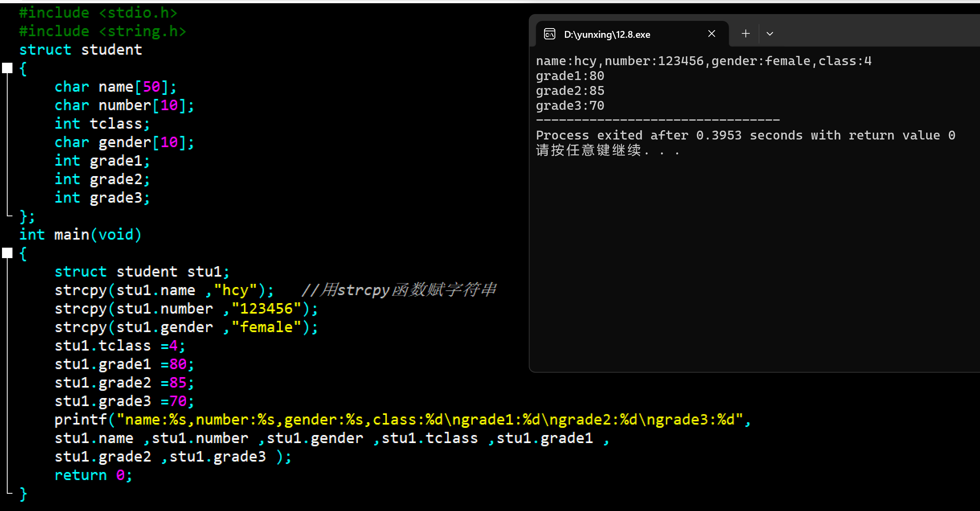Click the #include <string.h> line
Image resolution: width=980 pixels, height=511 pixels.
102,31
